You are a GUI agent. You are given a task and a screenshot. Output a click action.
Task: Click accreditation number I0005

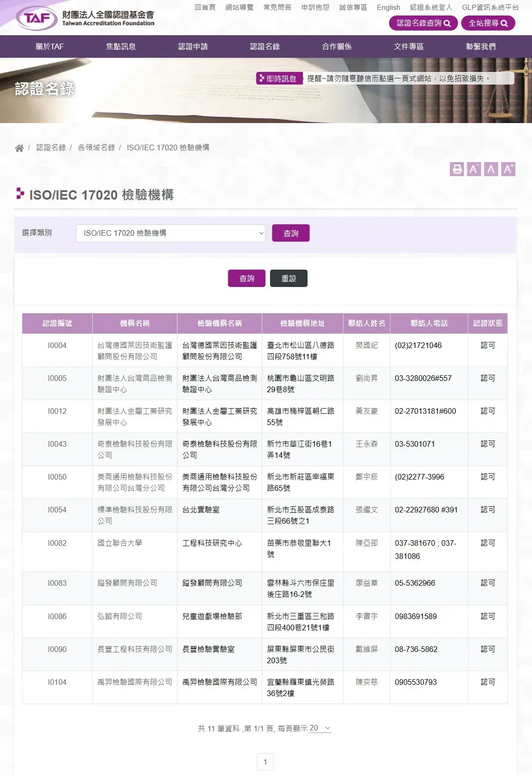pyautogui.click(x=57, y=379)
